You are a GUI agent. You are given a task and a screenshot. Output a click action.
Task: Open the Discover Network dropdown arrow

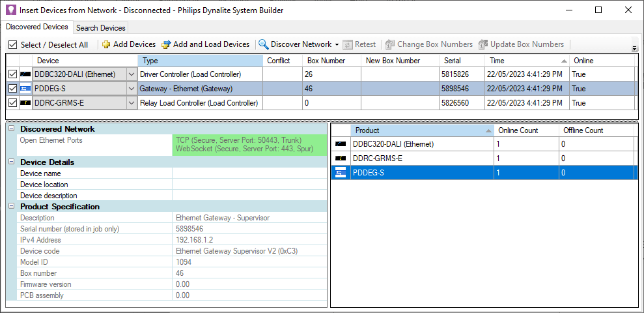[x=337, y=45]
